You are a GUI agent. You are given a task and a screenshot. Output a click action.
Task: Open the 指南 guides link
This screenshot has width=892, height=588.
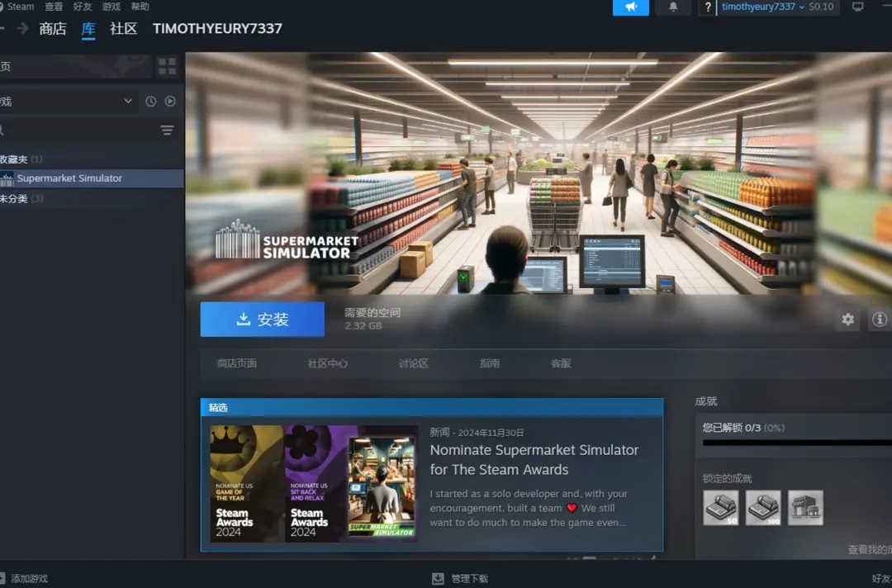tap(489, 363)
